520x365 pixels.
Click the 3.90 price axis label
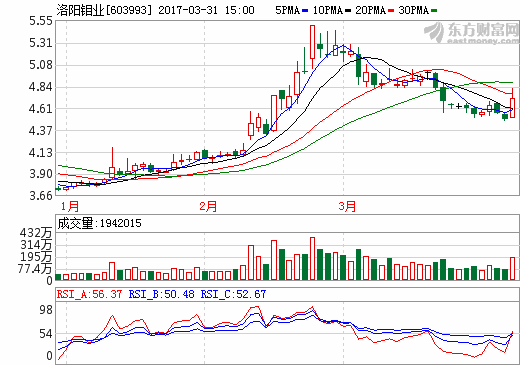[41, 174]
